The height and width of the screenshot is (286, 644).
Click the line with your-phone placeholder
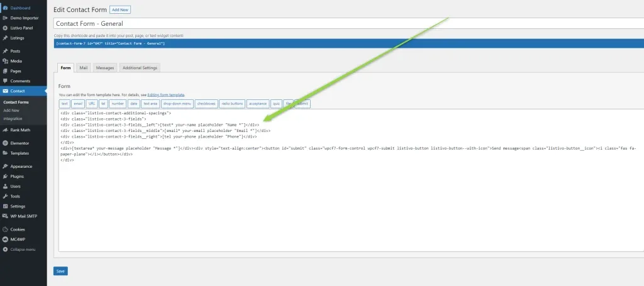click(158, 136)
